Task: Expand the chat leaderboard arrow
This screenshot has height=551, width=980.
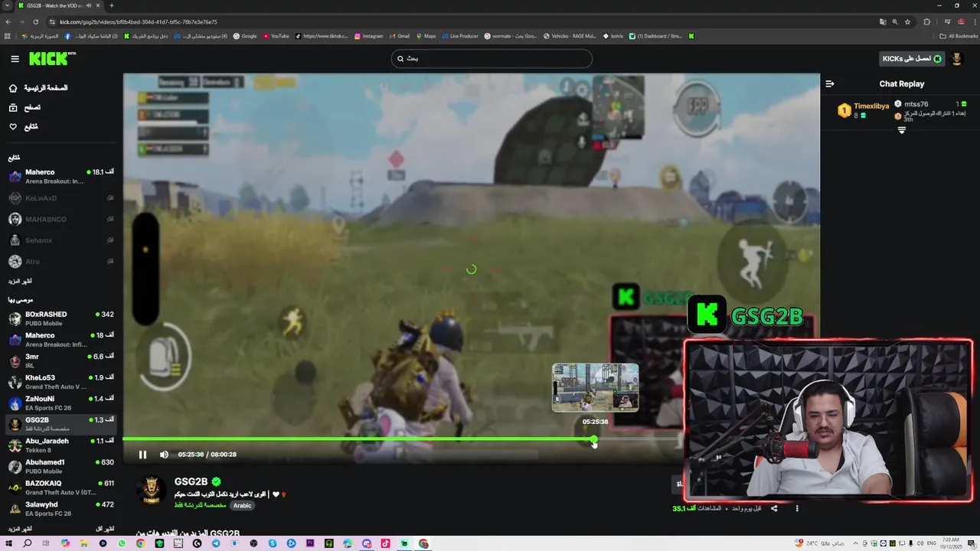Action: tap(902, 130)
